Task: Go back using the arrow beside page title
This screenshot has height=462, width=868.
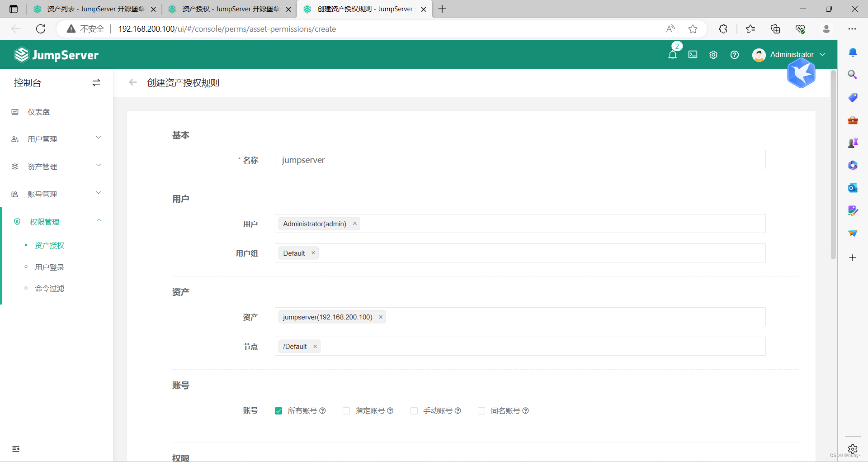Action: [x=133, y=82]
